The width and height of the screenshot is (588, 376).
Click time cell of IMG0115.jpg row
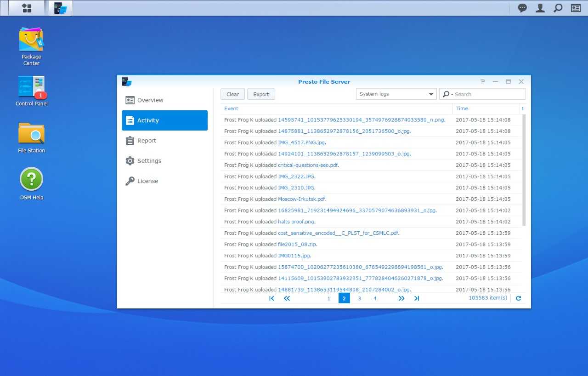coord(486,256)
